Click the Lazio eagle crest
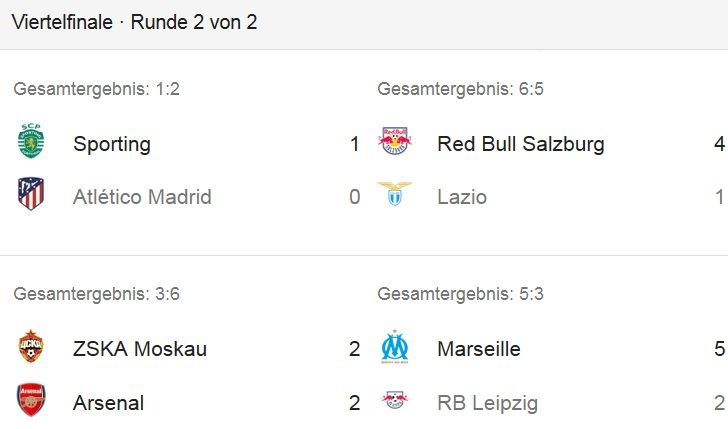Screen dimensions: 728x429 tap(395, 194)
